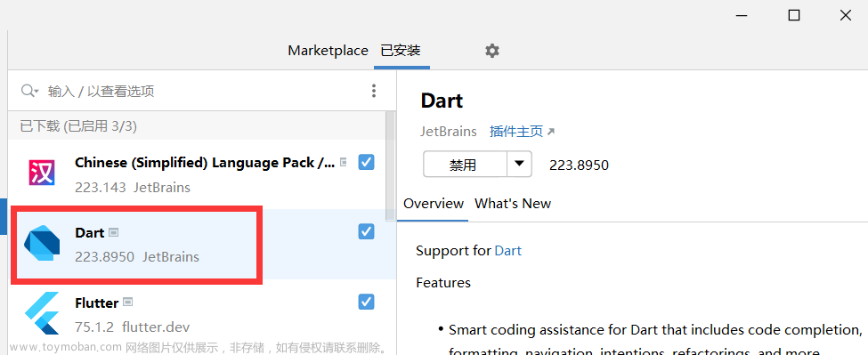Select the Overview tab
The image size is (868, 355).
click(x=434, y=204)
